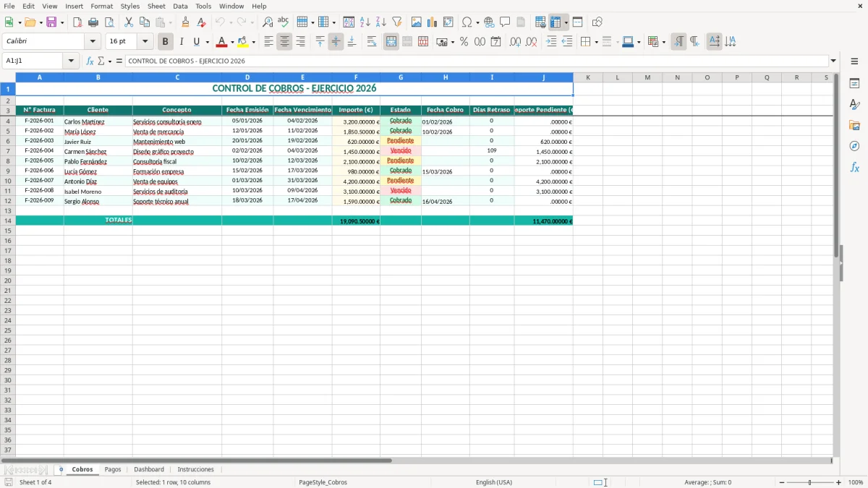Run the spelling check

(284, 22)
